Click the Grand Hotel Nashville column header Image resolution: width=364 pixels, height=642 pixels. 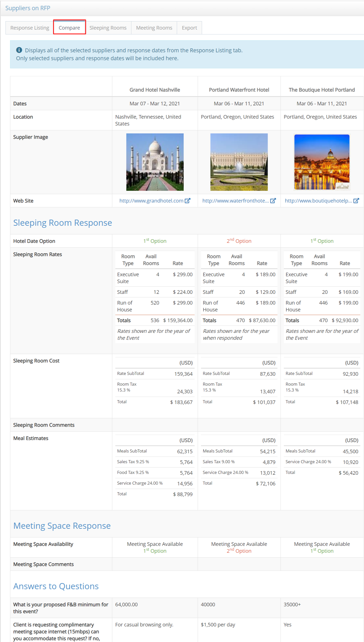tap(155, 90)
